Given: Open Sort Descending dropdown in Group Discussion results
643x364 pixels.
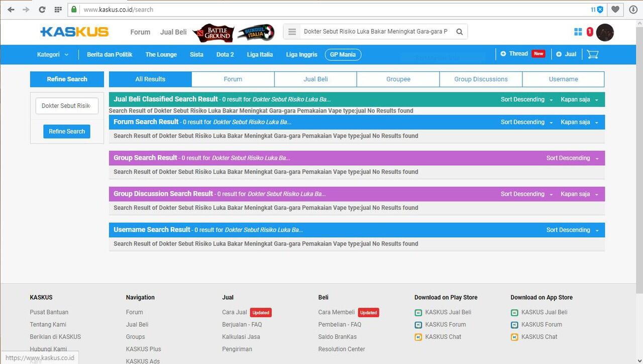Looking at the screenshot, I should 527,194.
